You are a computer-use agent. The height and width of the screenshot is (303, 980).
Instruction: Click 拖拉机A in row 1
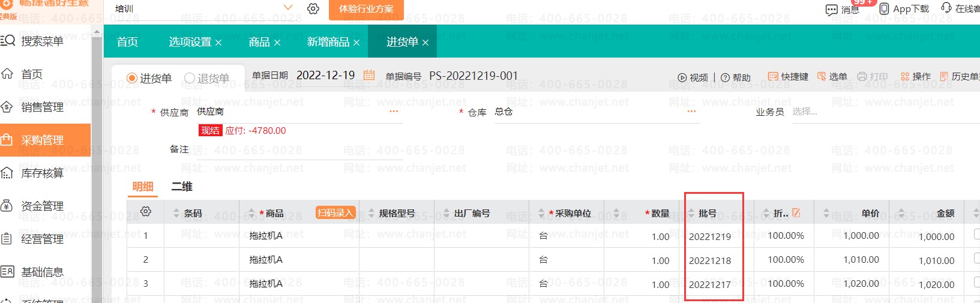[x=266, y=236]
